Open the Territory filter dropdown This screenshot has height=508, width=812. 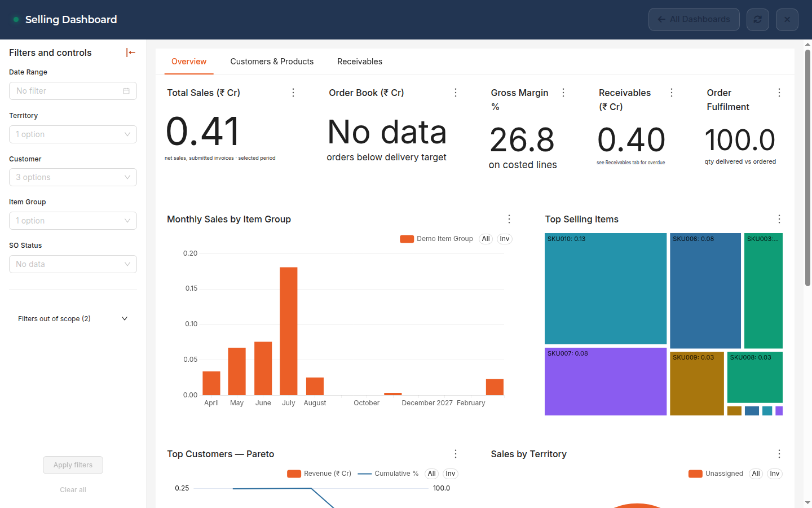coord(73,134)
